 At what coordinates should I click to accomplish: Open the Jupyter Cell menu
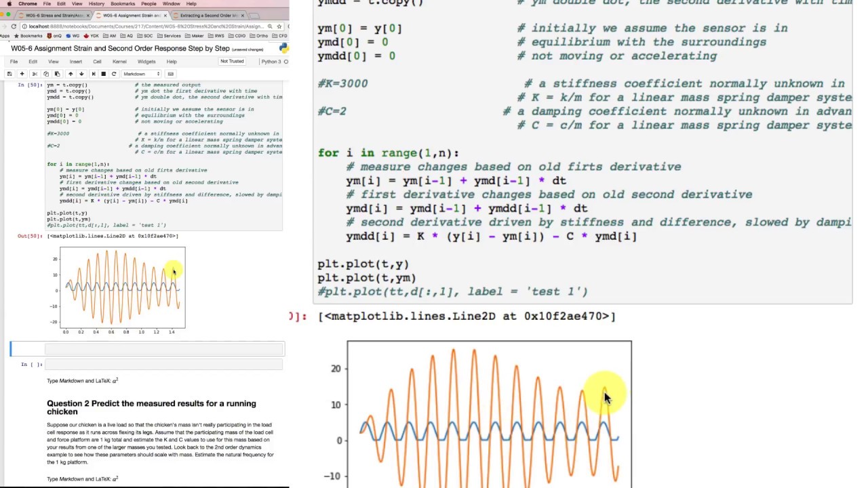[97, 62]
